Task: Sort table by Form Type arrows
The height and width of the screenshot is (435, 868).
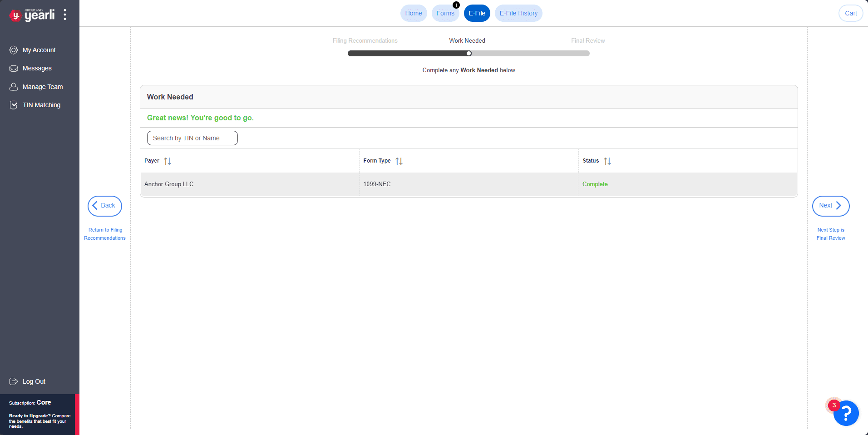Action: click(x=399, y=161)
